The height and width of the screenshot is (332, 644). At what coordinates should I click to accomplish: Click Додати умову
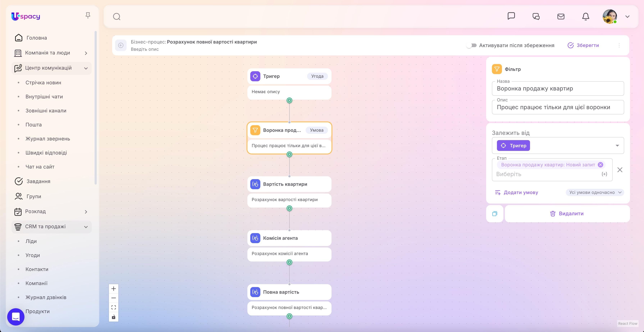[x=517, y=192]
